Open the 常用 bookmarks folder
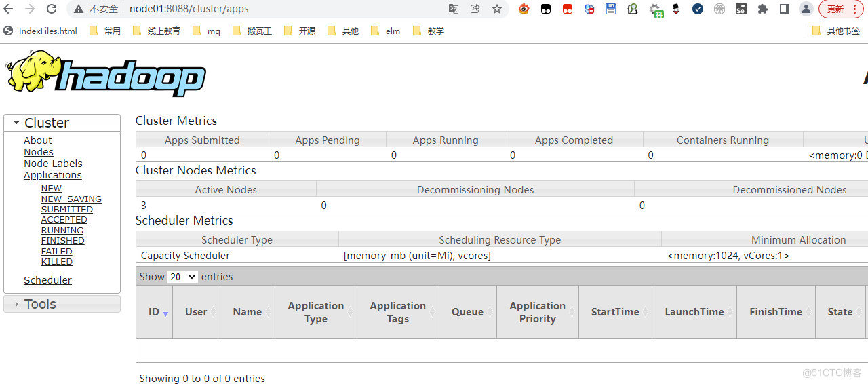This screenshot has width=868, height=384. [105, 31]
